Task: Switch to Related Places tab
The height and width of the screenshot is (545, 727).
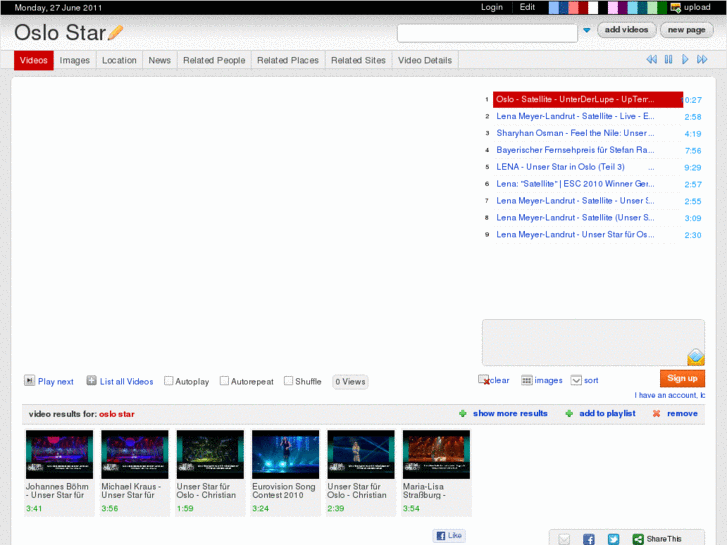Action: tap(288, 60)
